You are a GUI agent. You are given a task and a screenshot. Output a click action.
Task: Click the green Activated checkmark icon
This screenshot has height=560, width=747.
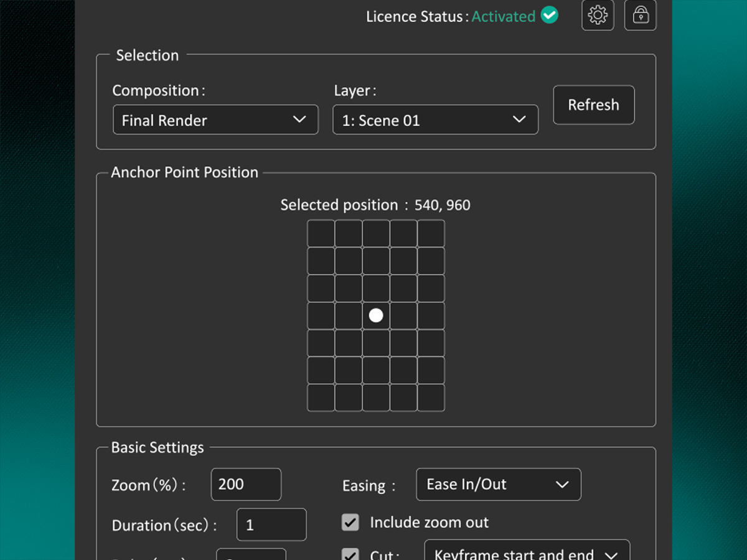pos(549,15)
